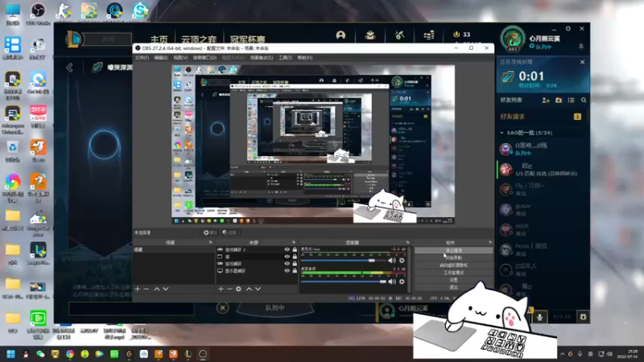The height and width of the screenshot is (362, 644).
Task: Move OBS source up with arrow
Action: coord(249,289)
